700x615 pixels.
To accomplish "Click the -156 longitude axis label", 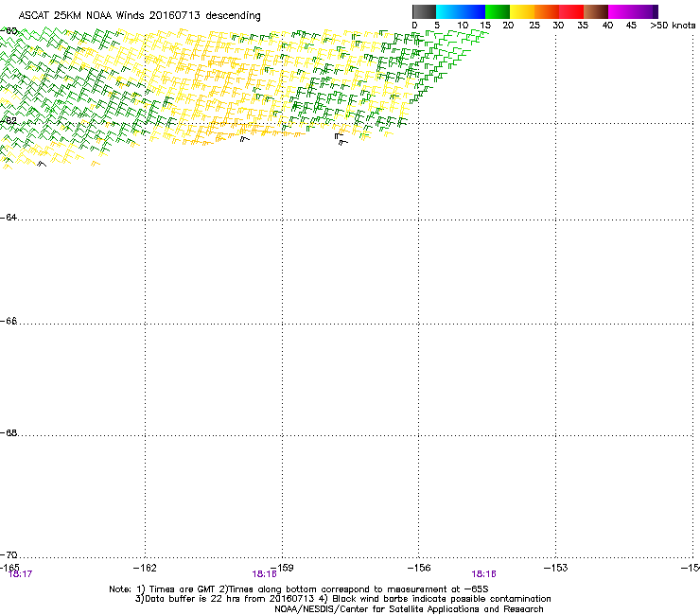I will coord(419,568).
